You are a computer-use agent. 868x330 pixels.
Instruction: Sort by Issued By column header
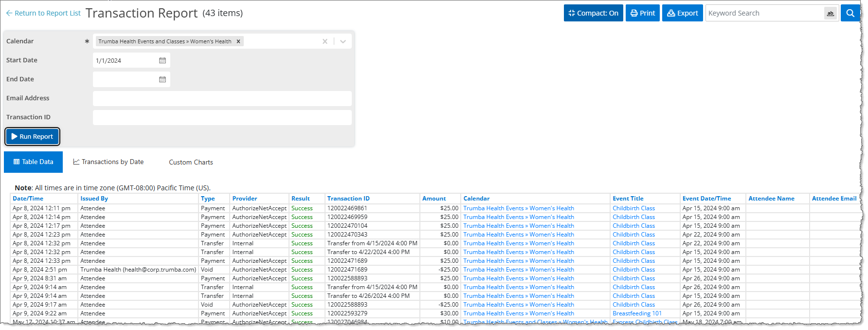(x=94, y=199)
